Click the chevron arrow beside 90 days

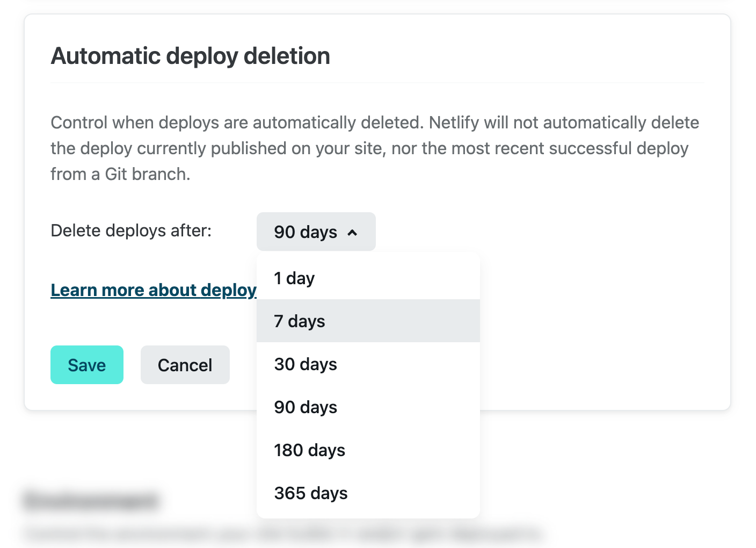pos(352,233)
